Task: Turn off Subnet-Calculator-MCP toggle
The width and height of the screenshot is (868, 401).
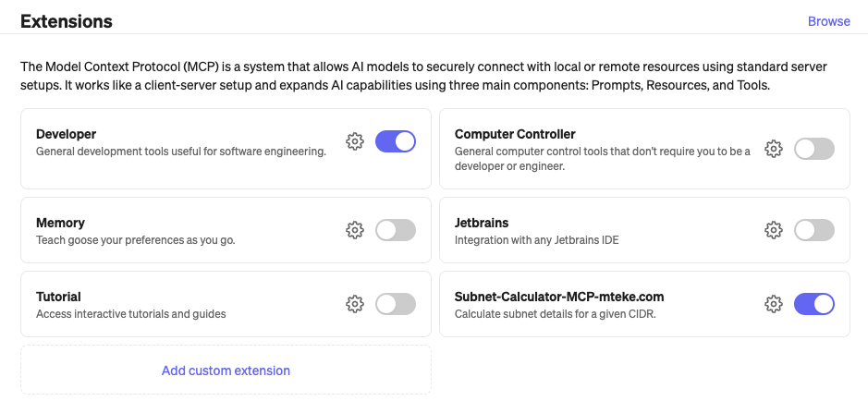Action: (x=814, y=304)
